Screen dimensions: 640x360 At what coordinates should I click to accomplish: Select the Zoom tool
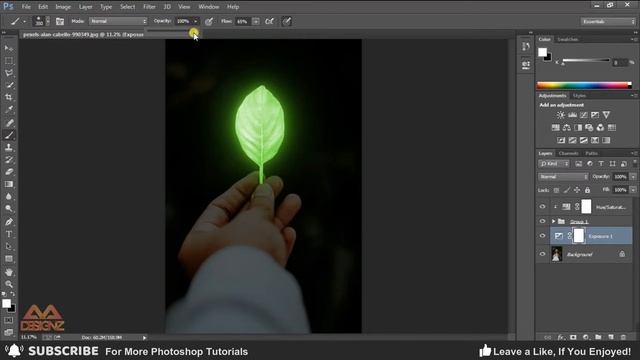coord(9,284)
